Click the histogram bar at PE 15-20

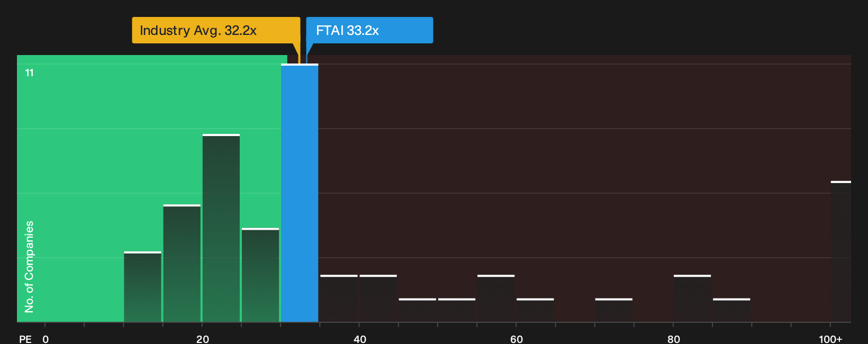pyautogui.click(x=182, y=264)
